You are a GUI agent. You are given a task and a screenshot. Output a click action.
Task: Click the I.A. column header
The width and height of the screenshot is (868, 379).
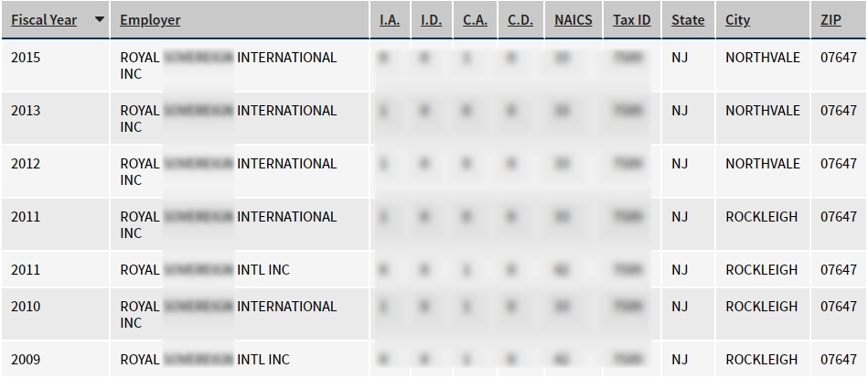(x=390, y=20)
